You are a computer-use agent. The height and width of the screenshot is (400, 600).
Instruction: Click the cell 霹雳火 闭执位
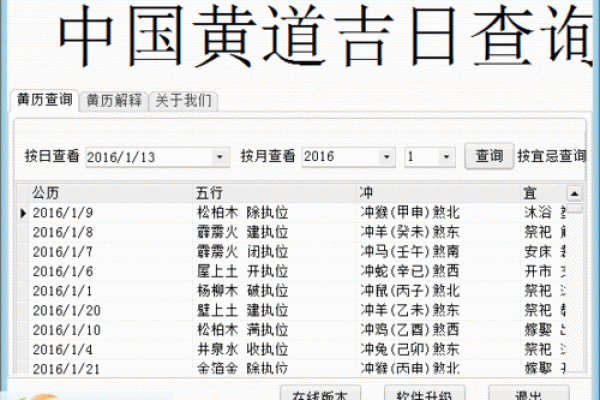pos(274,252)
